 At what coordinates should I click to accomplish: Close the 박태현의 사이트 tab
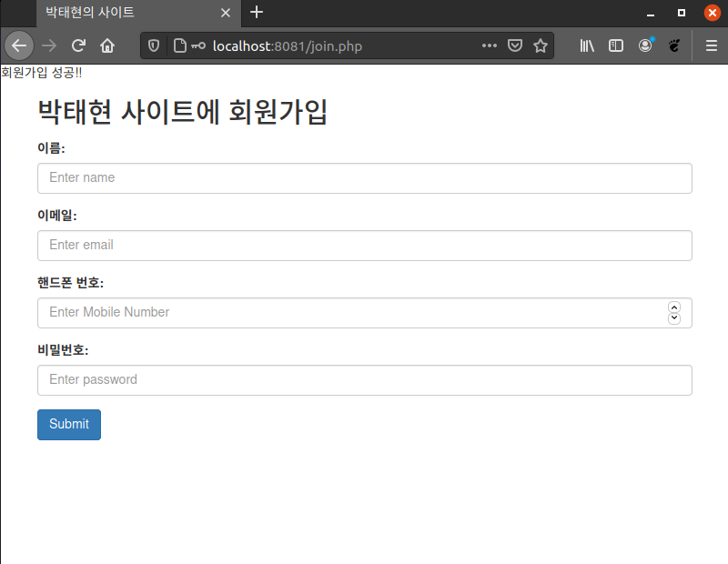226,13
